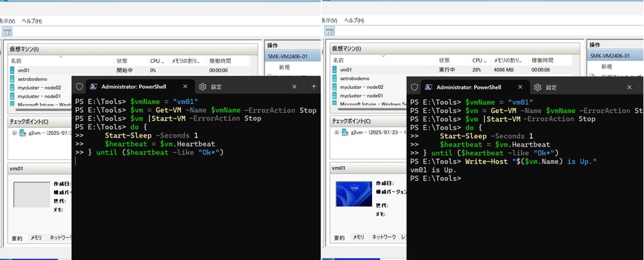Click toolbar action-pane icon in the 開始中 Hyper-V window
Viewport: 644px width, 260px height.
[x=8, y=31]
